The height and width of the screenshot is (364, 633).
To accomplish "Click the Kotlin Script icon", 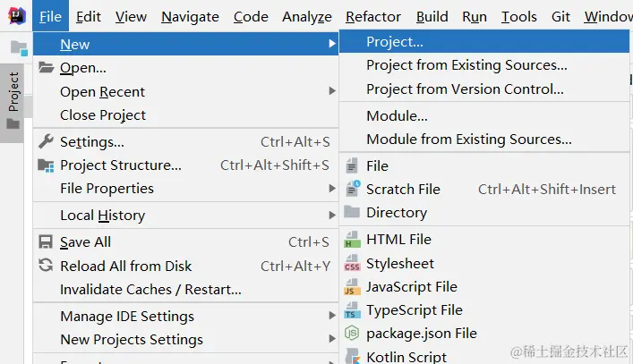I will pyautogui.click(x=352, y=356).
